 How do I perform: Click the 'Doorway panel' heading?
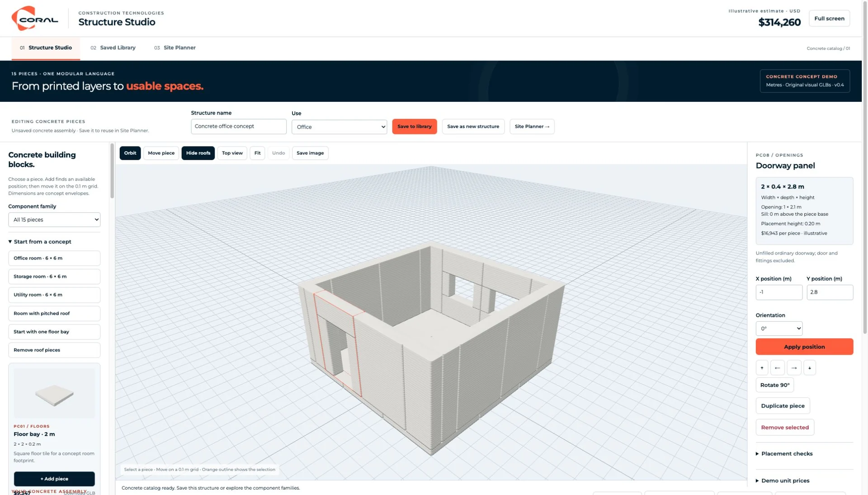click(785, 166)
